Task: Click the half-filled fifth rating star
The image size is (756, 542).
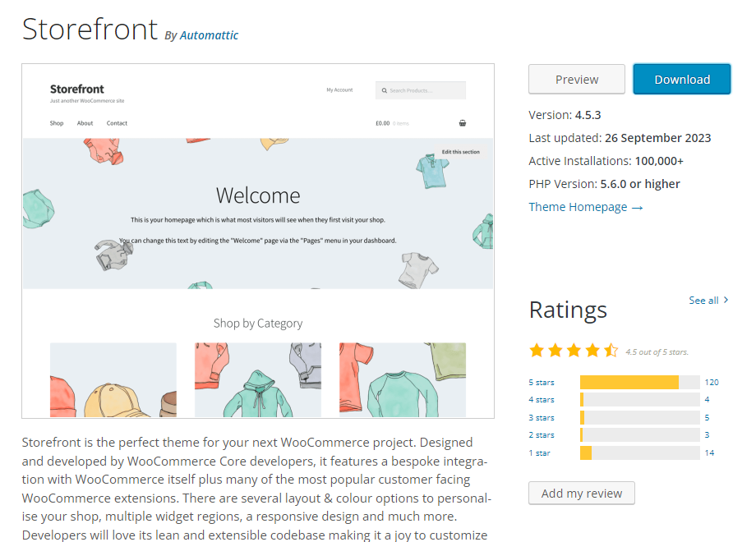Action: (x=611, y=350)
